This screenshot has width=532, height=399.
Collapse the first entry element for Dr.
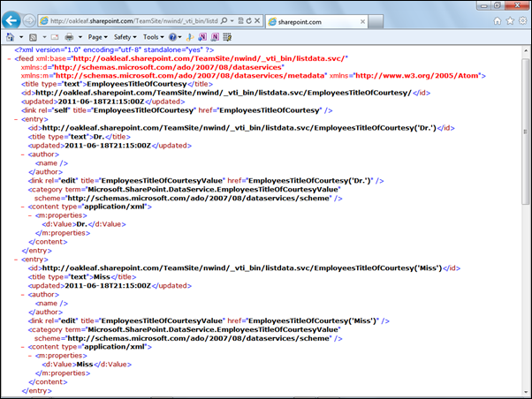(16, 119)
